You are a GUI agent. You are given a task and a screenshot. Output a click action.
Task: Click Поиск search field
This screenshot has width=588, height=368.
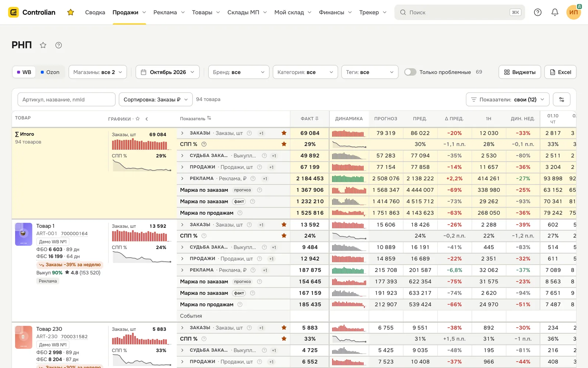(460, 12)
